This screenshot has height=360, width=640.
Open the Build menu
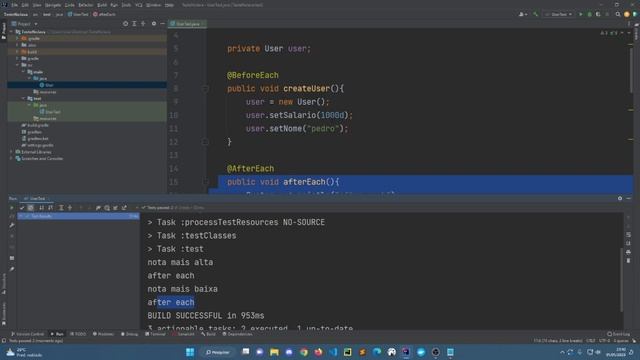102,5
